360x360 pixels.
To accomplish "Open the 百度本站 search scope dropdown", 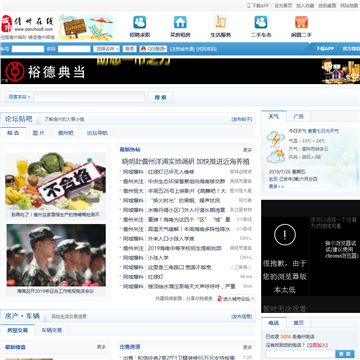I will (20, 97).
